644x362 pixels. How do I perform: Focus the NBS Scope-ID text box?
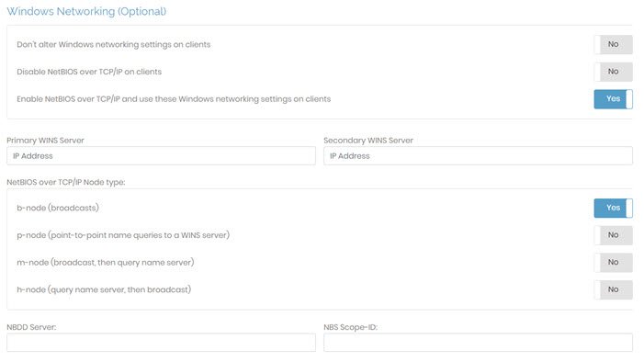[478, 343]
